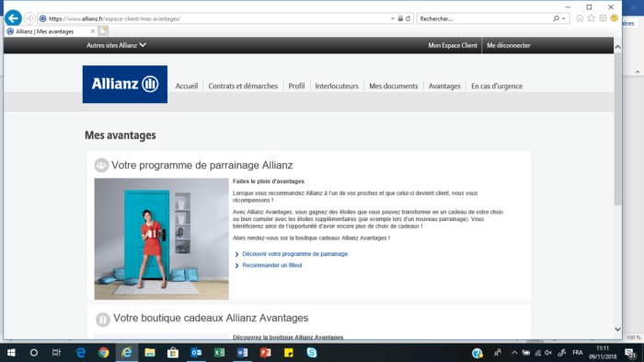Go back with the browser back arrow

[x=13, y=18]
